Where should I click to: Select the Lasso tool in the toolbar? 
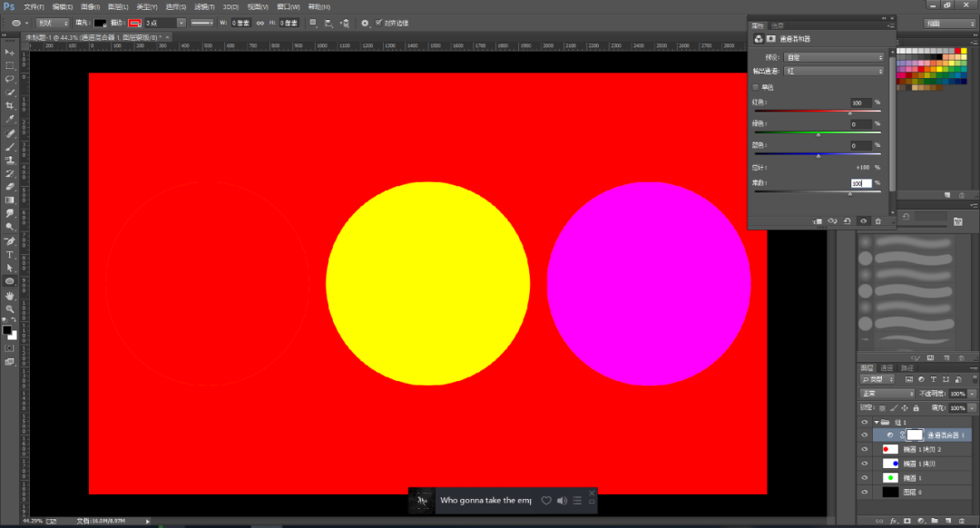pos(10,79)
